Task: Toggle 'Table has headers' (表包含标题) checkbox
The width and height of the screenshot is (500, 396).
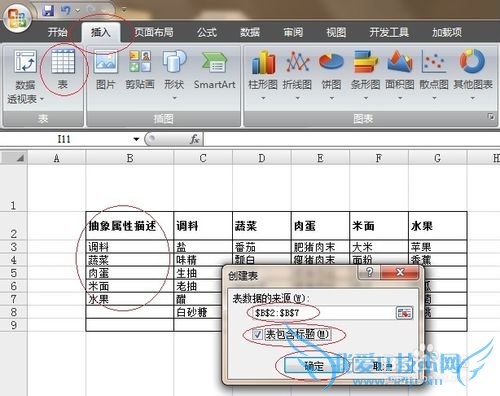Action: tap(257, 334)
